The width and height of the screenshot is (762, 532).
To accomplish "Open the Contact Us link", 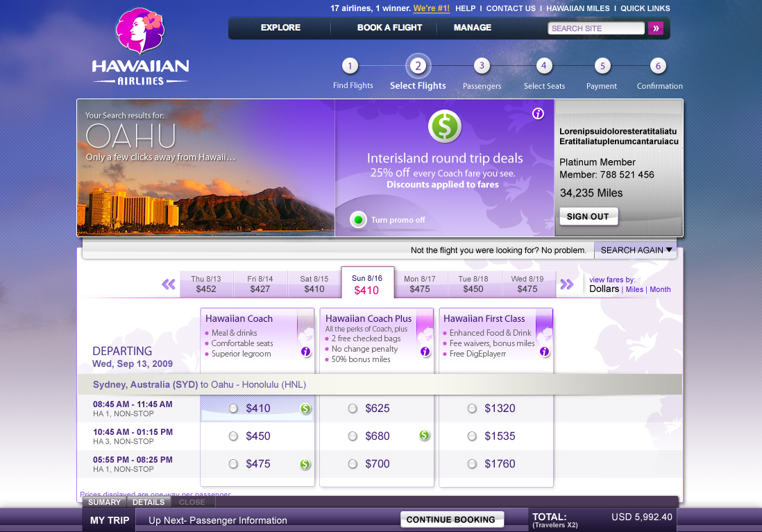I will click(x=511, y=8).
